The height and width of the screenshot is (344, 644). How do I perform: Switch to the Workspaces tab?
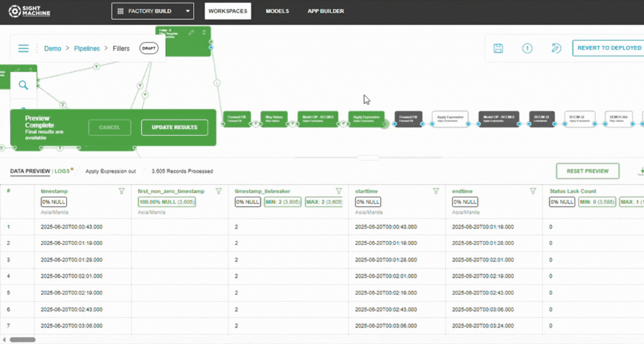click(x=228, y=11)
